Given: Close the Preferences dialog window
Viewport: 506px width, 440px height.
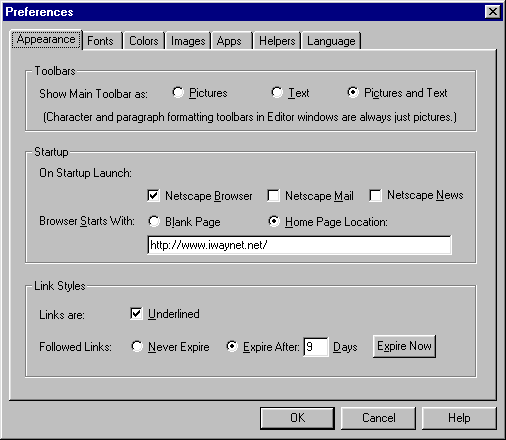Looking at the screenshot, I should (493, 12).
